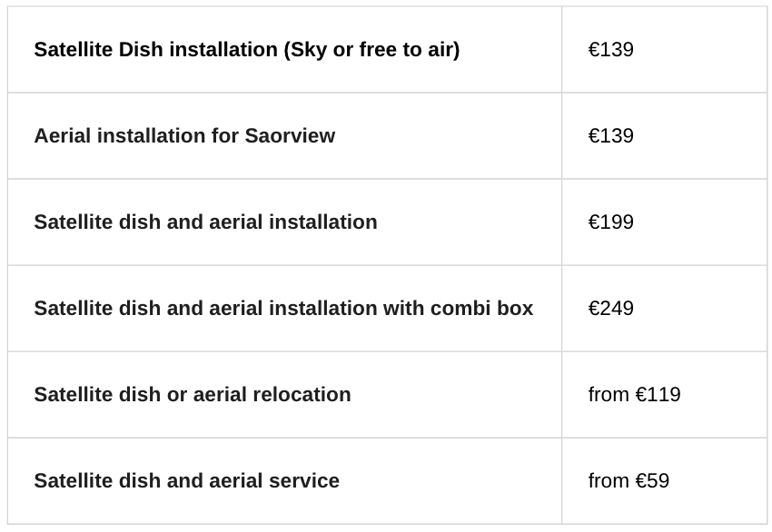772x532 pixels.
Task: Select the €139 price for Satellite Dish installation
Action: coord(610,50)
